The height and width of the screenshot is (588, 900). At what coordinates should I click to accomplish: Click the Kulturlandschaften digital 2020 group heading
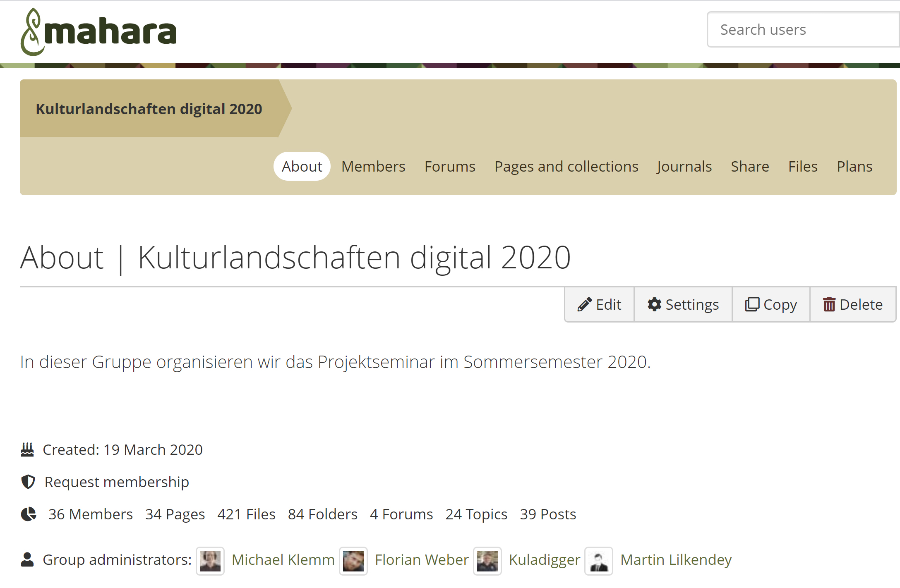[149, 109]
